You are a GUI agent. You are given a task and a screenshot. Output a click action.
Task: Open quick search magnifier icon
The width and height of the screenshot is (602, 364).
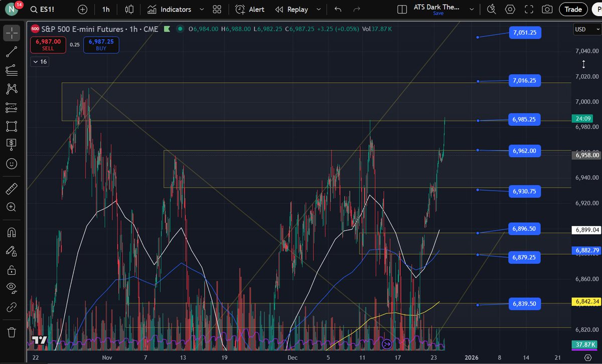coord(492,10)
